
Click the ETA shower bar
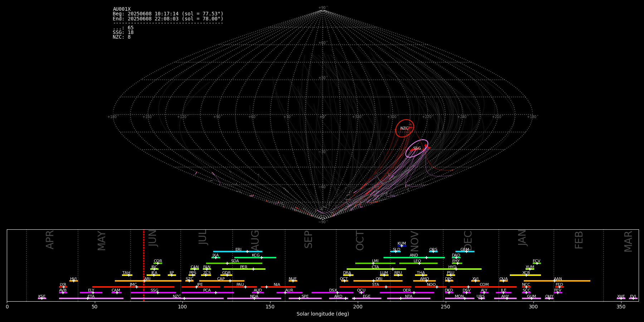pos(91,298)
